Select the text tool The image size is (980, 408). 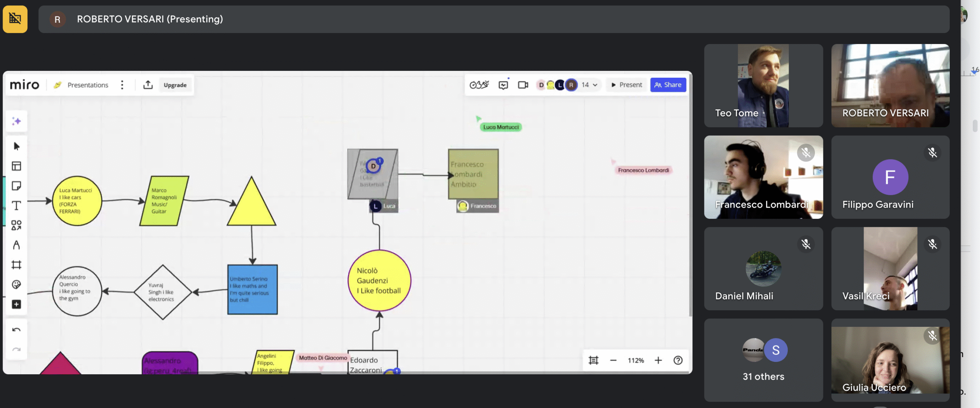[16, 206]
